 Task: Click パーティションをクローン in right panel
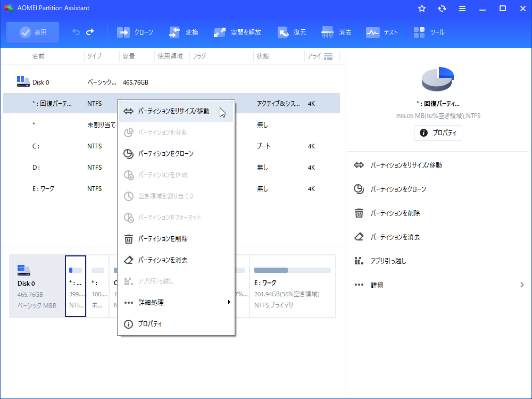click(x=398, y=189)
